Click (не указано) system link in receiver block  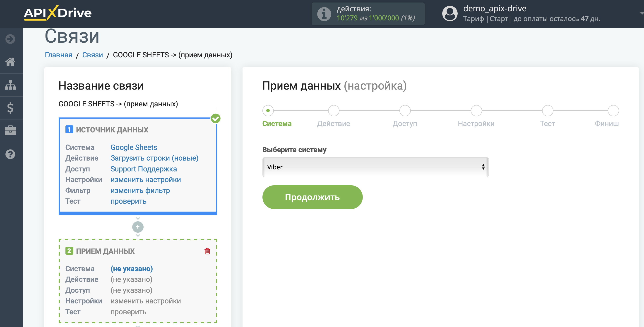pos(132,269)
